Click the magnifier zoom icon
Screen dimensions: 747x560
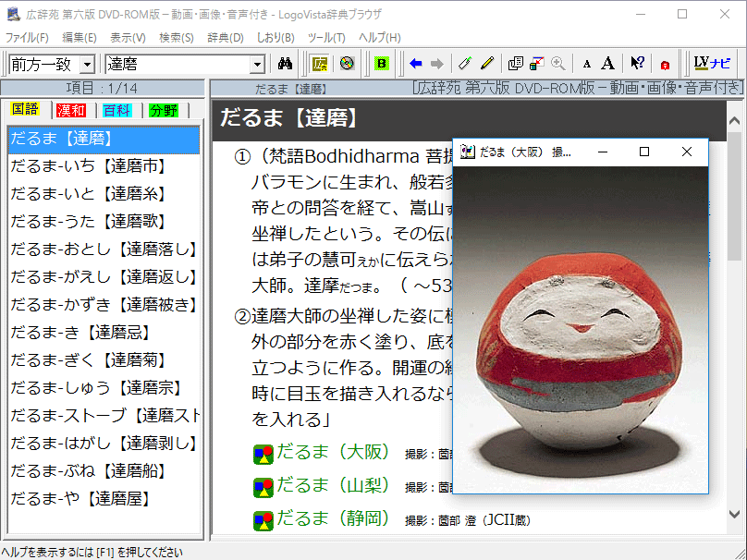557,64
